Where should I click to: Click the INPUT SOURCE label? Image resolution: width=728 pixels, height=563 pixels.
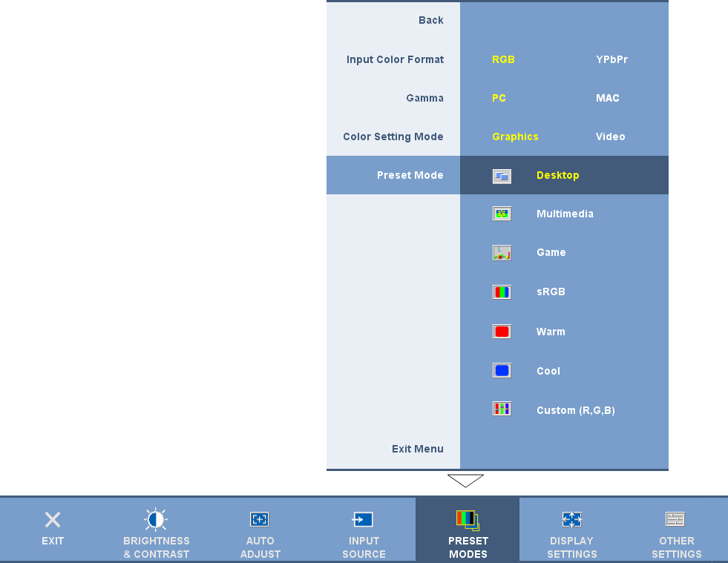click(364, 547)
